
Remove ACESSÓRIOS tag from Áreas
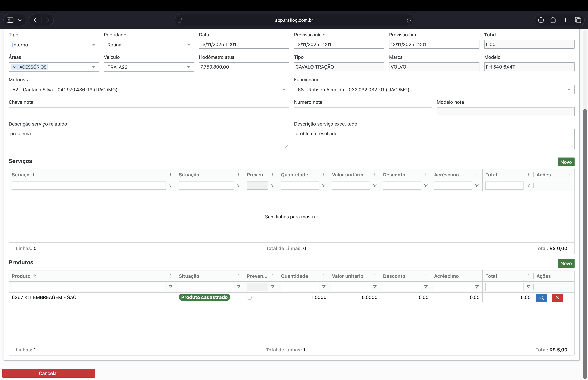coord(15,67)
